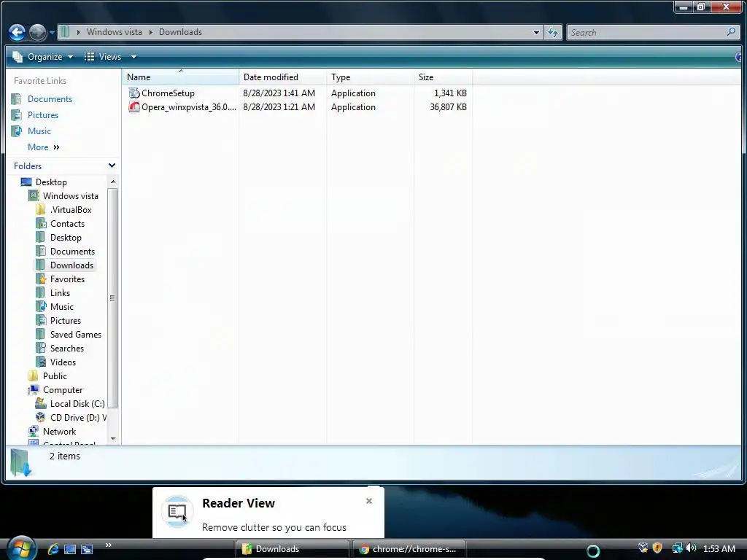The height and width of the screenshot is (560, 747).
Task: Select Network in folder tree
Action: (59, 432)
